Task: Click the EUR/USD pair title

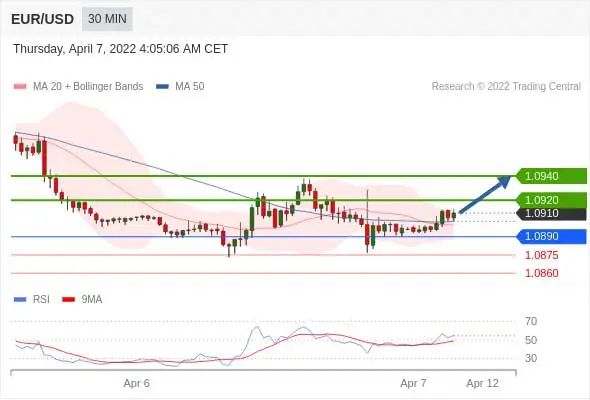Action: click(42, 19)
